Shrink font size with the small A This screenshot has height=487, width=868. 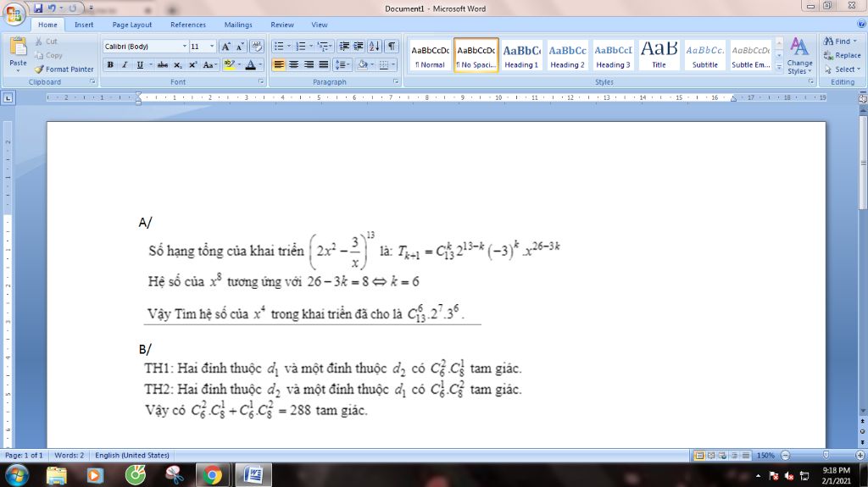point(240,47)
